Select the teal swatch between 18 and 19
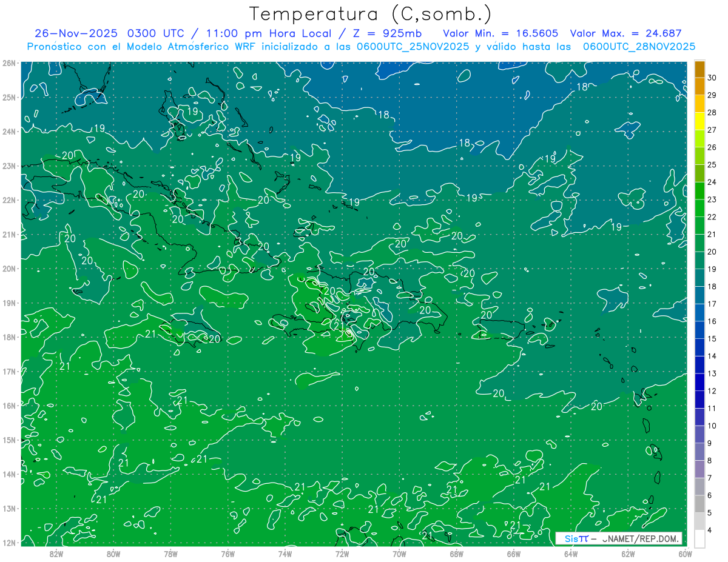The width and height of the screenshot is (728, 562). coord(699,278)
